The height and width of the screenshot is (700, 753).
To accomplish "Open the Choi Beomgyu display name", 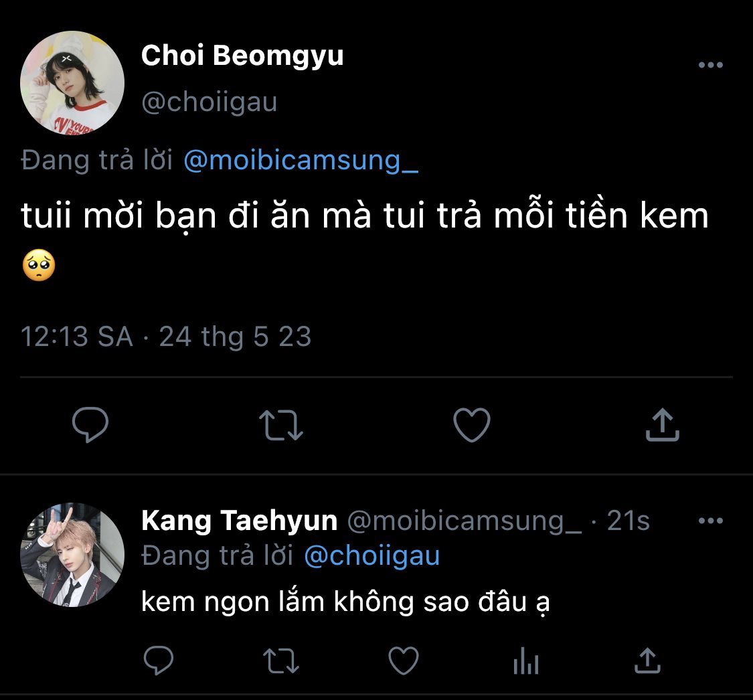I will [242, 56].
